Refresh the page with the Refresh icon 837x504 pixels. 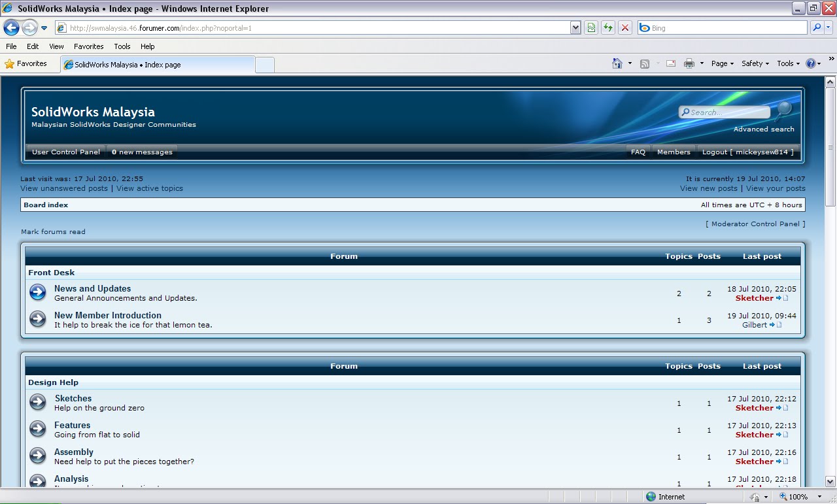coord(608,28)
